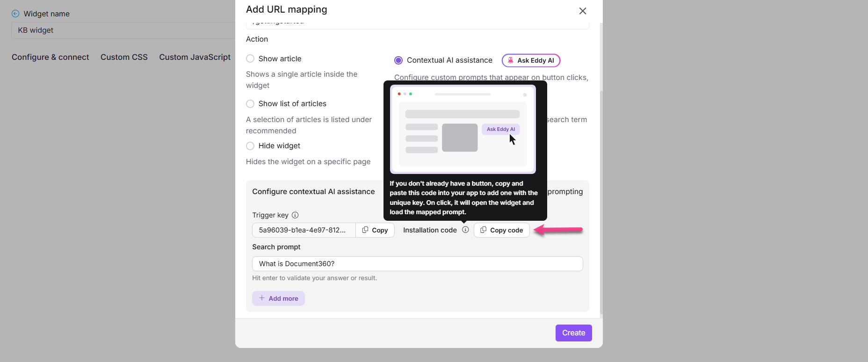Select the Hide widget radio option

click(x=250, y=145)
